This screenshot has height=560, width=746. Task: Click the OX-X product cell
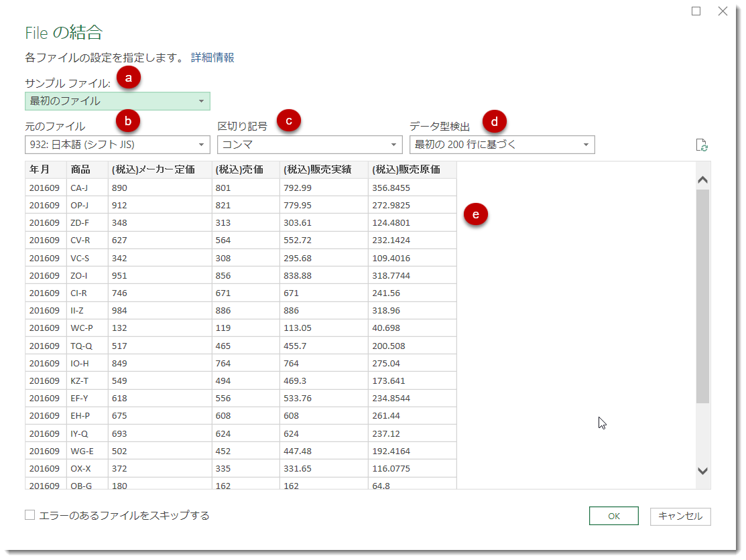click(x=87, y=469)
